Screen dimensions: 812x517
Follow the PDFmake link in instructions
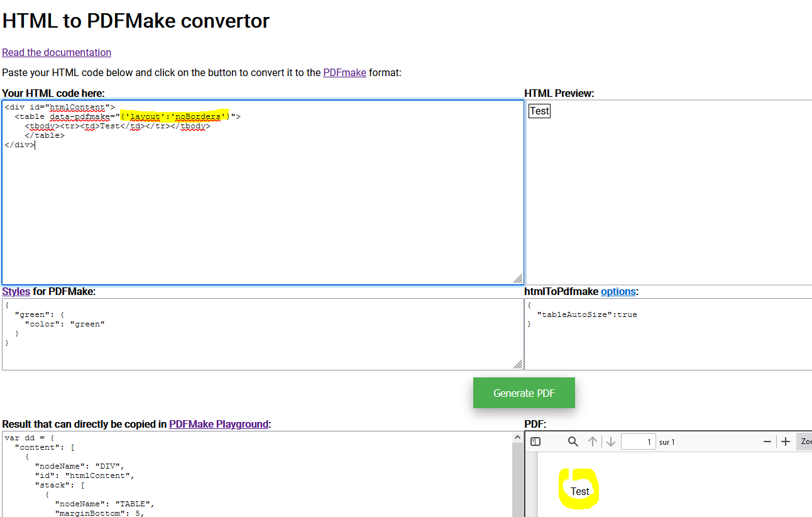[344, 72]
